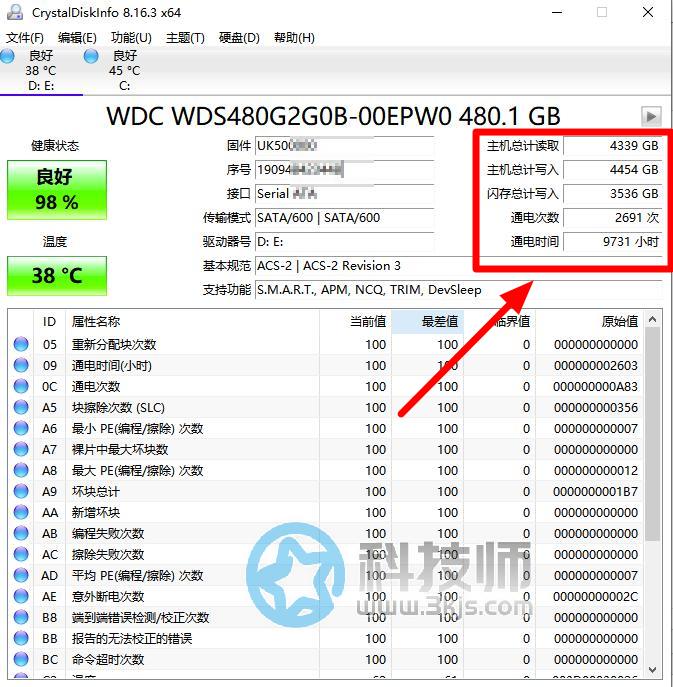
Task: Click status dot of A7 裸片中最大坏块数 row
Action: [21, 450]
